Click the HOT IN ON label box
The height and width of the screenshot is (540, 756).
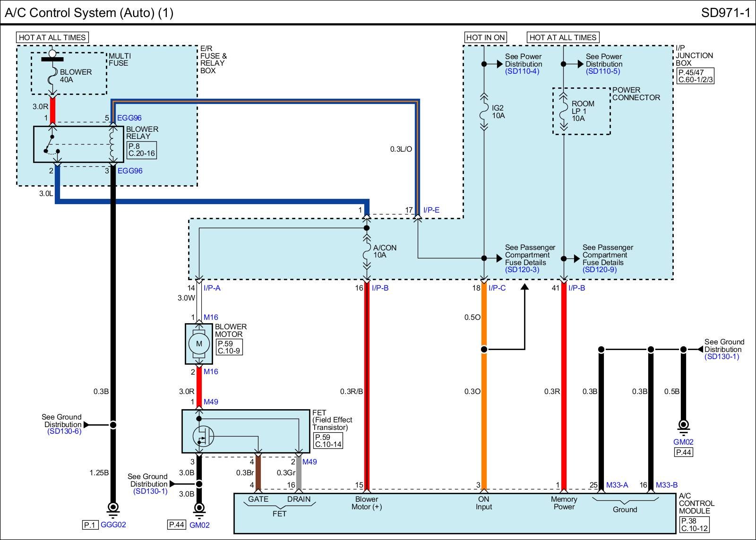pyautogui.click(x=485, y=37)
